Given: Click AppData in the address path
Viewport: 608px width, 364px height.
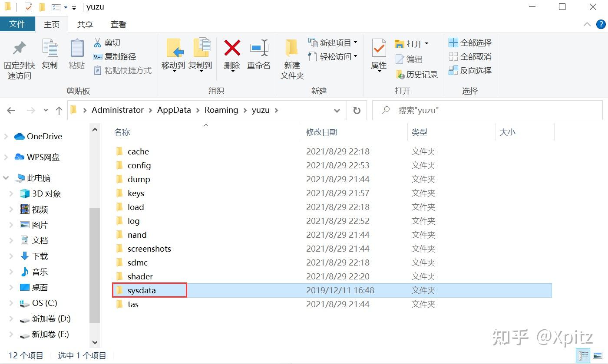Looking at the screenshot, I should 174,110.
